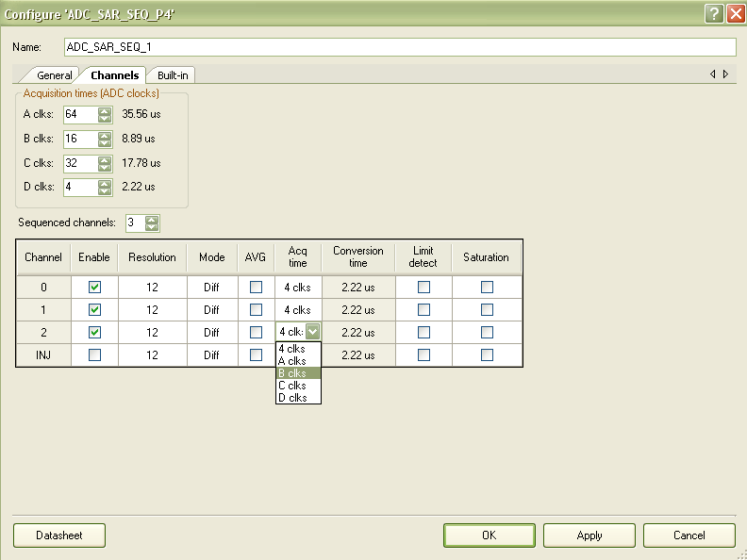
Task: Uncheck Enable for channel 0
Action: tap(94, 288)
